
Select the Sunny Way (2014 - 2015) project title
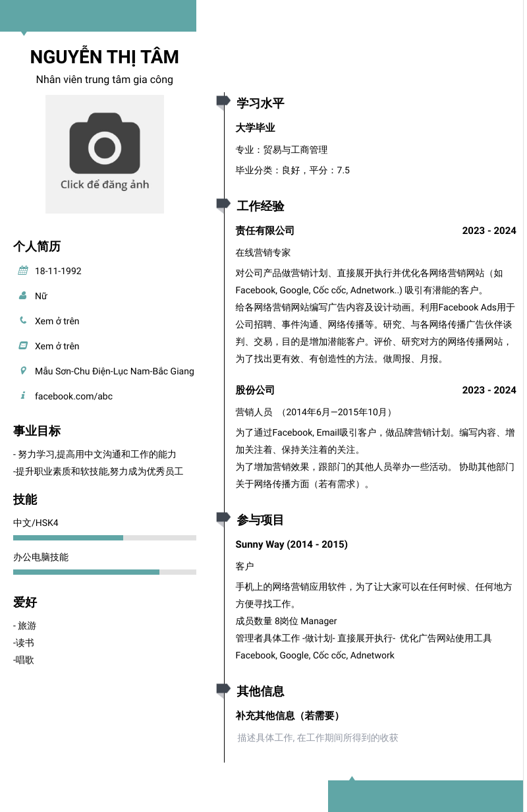(292, 544)
